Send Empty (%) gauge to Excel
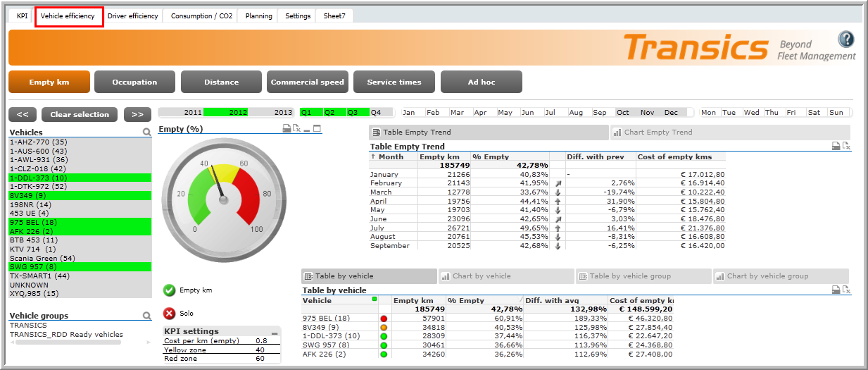 click(296, 129)
